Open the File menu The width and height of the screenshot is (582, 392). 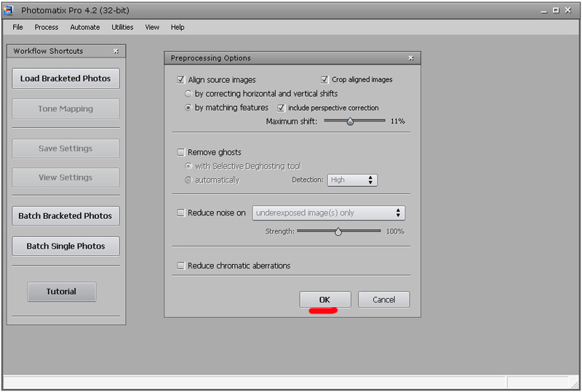pos(17,27)
